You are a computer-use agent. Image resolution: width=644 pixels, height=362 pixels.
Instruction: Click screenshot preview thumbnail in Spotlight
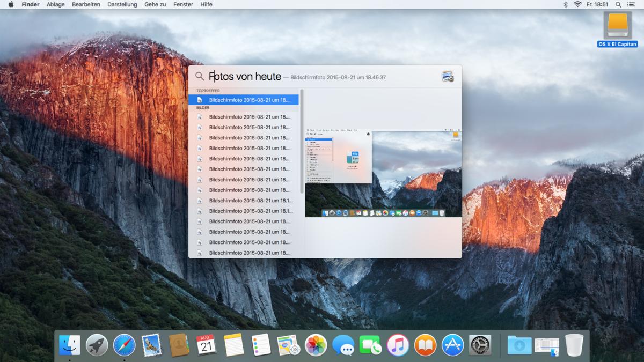point(383,173)
